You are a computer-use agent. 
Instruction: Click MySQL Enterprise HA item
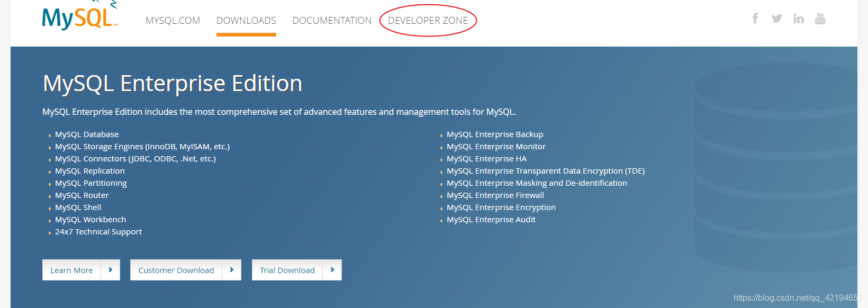(x=487, y=159)
